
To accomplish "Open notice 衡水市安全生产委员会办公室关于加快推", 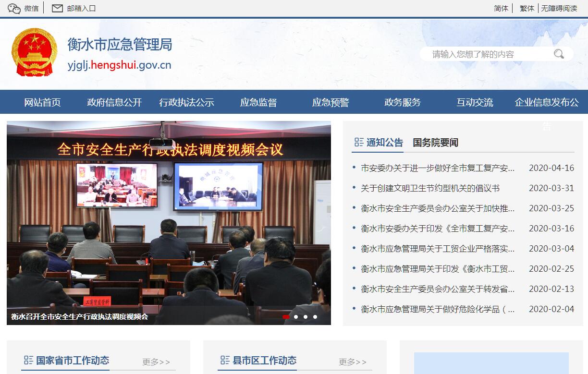I will coord(438,208).
